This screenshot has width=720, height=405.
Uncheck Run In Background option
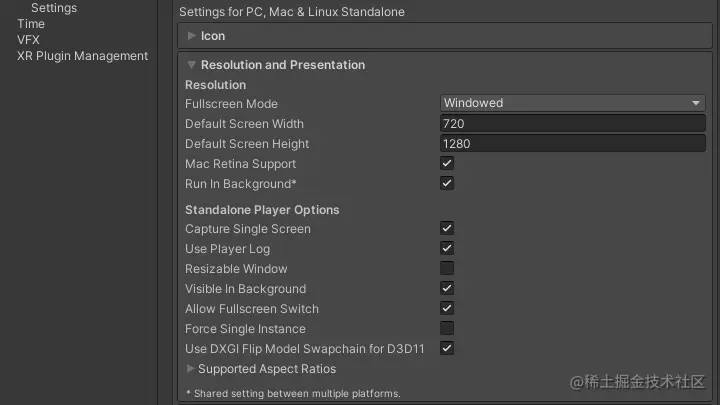coord(447,184)
